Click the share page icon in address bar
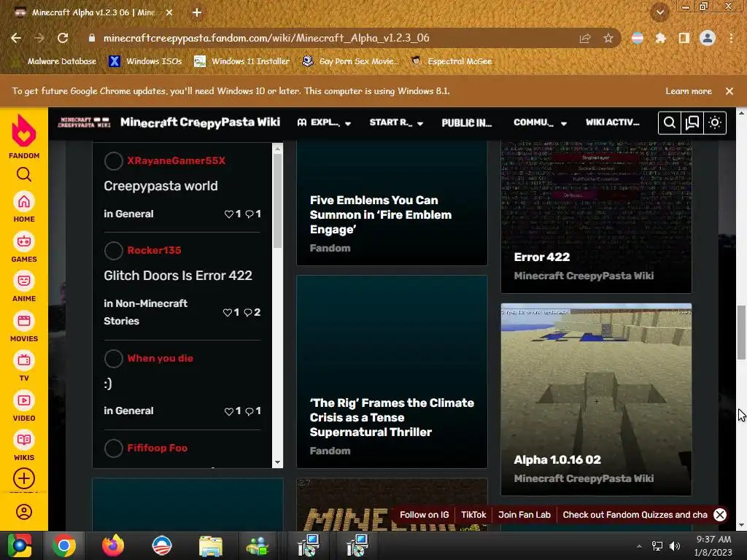The height and width of the screenshot is (560, 747). tap(584, 38)
